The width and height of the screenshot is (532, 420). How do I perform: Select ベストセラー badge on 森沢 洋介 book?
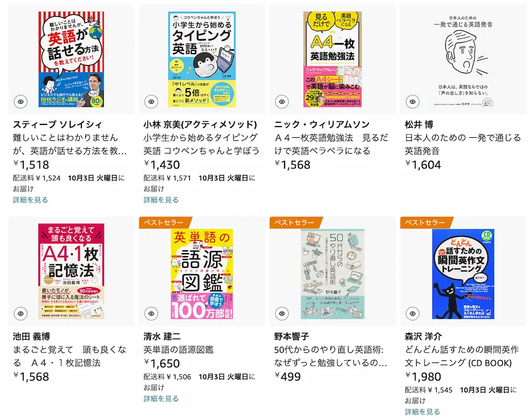click(x=426, y=222)
